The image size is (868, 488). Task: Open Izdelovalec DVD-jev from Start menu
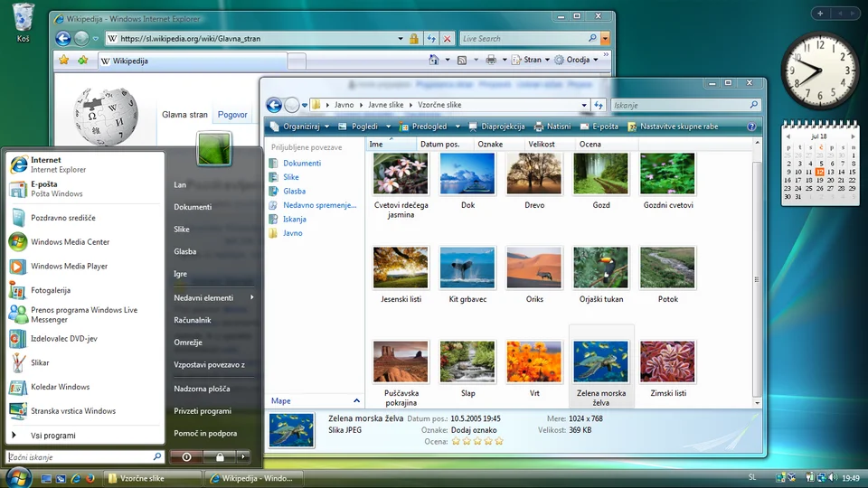[x=85, y=339]
